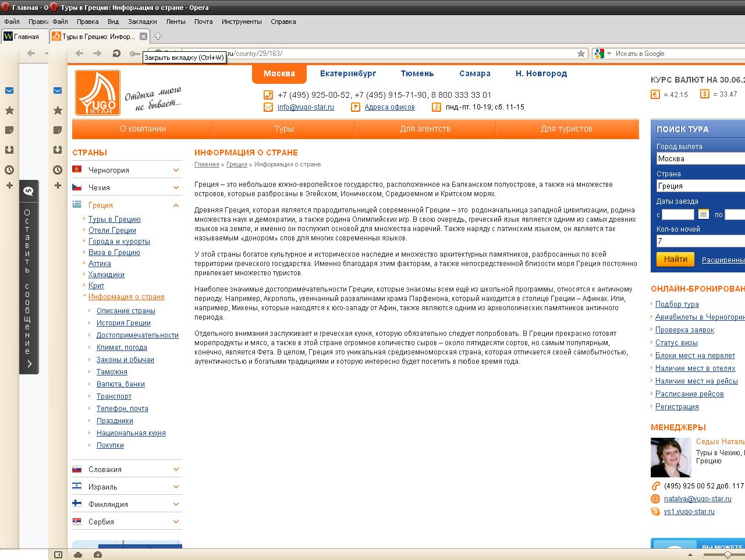Screen dimensions: 745x560
Task: Click the manager's photo thumbnail
Action: coord(670,458)
